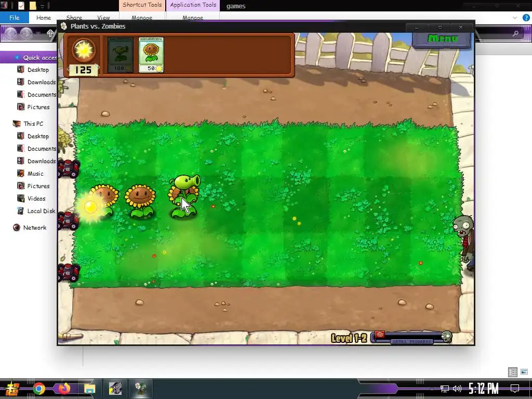The image size is (532, 399).
Task: Open the volume speaker tray icon
Action: coord(457,389)
